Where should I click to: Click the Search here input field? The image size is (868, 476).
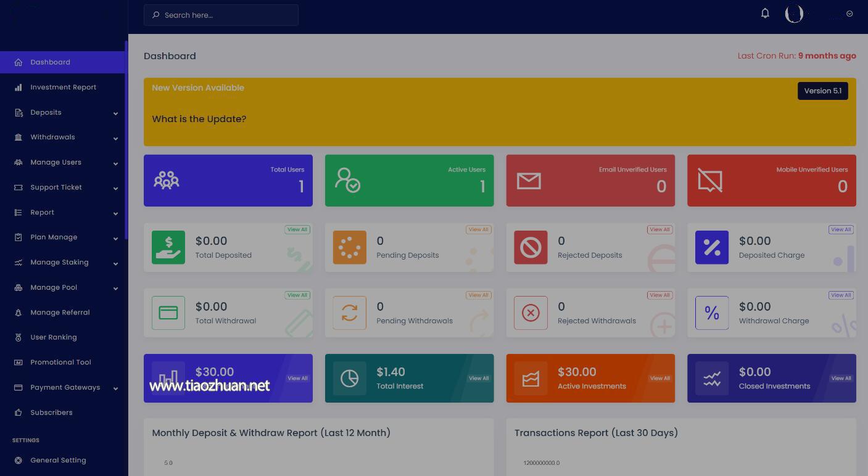(221, 15)
